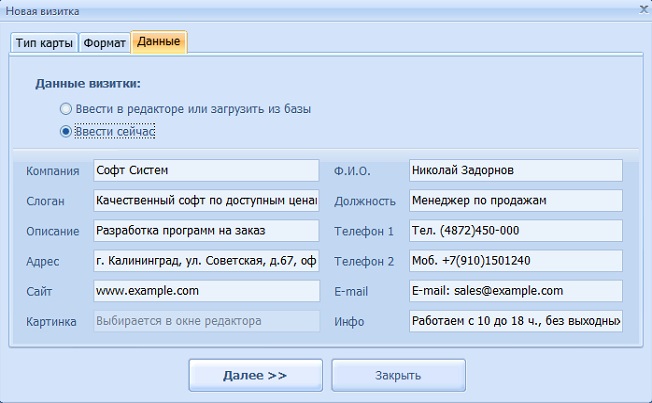Click the Слоган label
The width and height of the screenshot is (652, 403).
pyautogui.click(x=45, y=201)
